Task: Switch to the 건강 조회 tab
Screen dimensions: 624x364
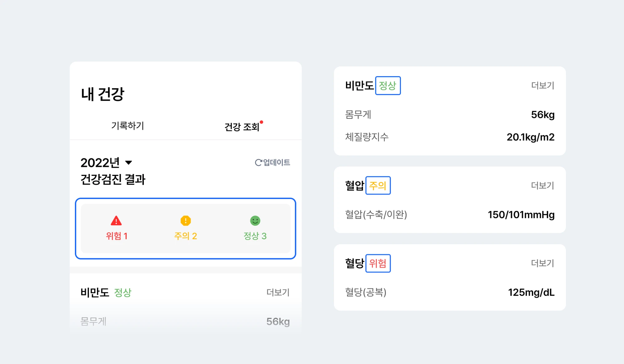Action: pos(242,127)
